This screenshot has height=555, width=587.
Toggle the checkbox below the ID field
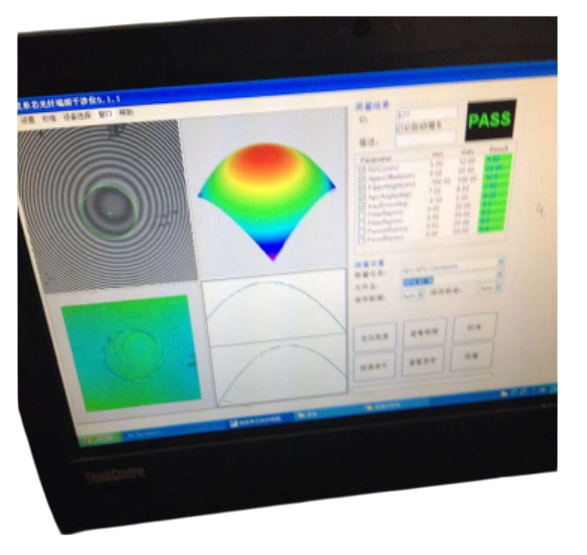(399, 128)
